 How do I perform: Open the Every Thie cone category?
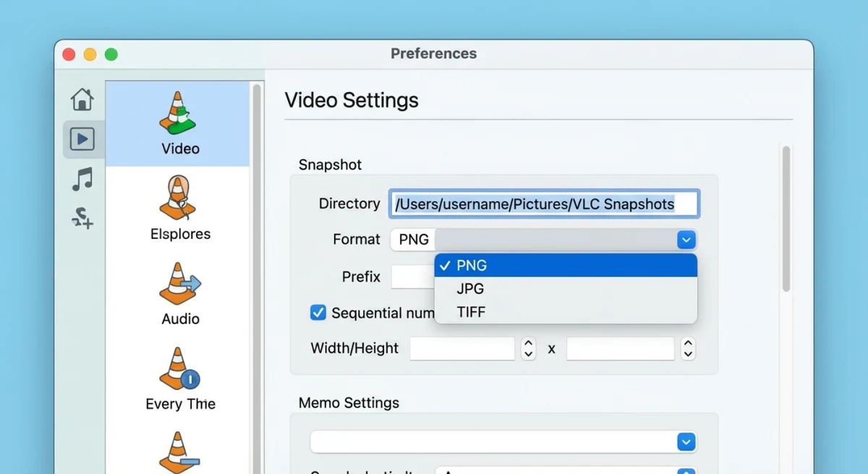(179, 378)
